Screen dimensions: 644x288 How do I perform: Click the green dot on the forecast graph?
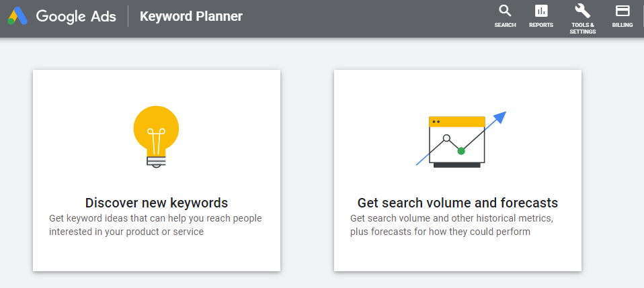[461, 151]
